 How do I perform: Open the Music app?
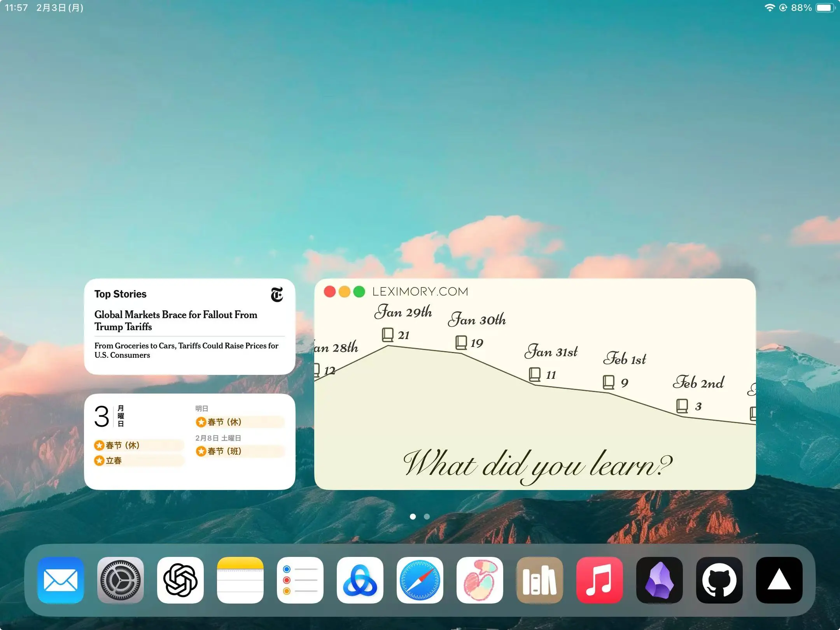click(x=600, y=580)
